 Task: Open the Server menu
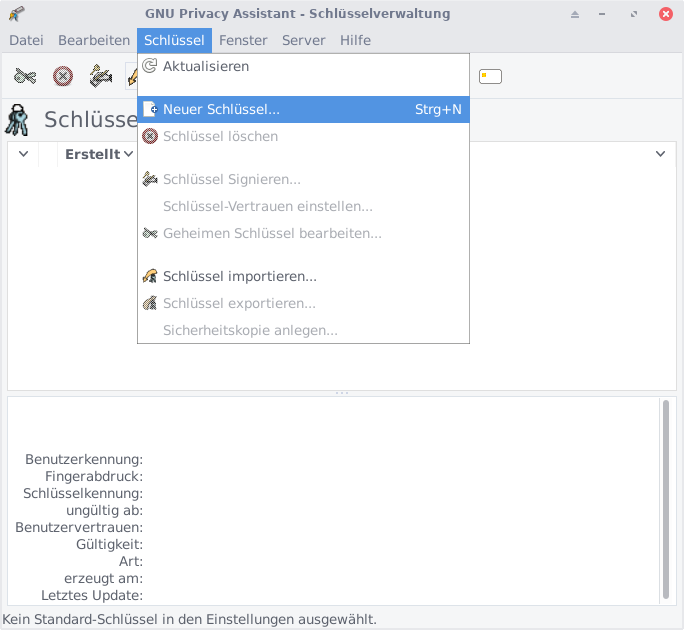(303, 40)
